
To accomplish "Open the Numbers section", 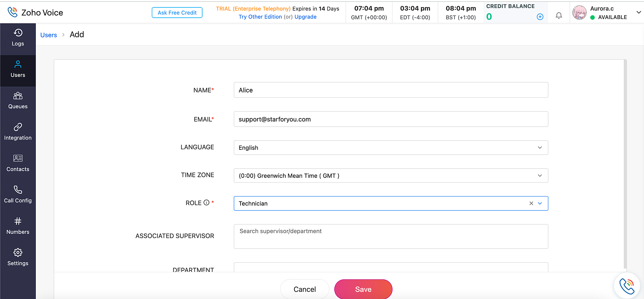I will [18, 226].
